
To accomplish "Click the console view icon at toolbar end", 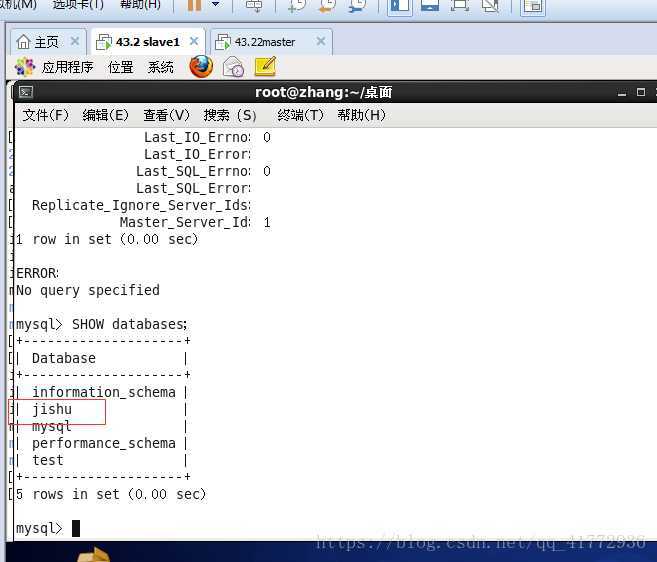I will click(x=533, y=6).
